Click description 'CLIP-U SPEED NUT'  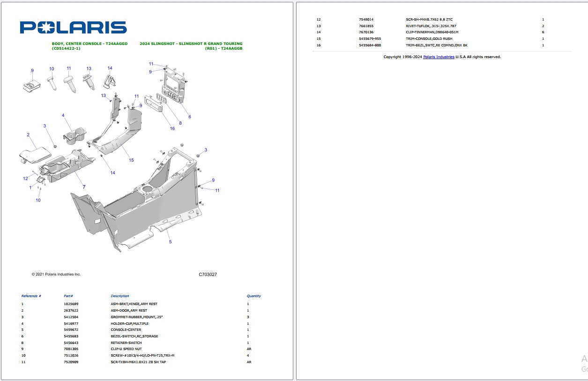126,349
